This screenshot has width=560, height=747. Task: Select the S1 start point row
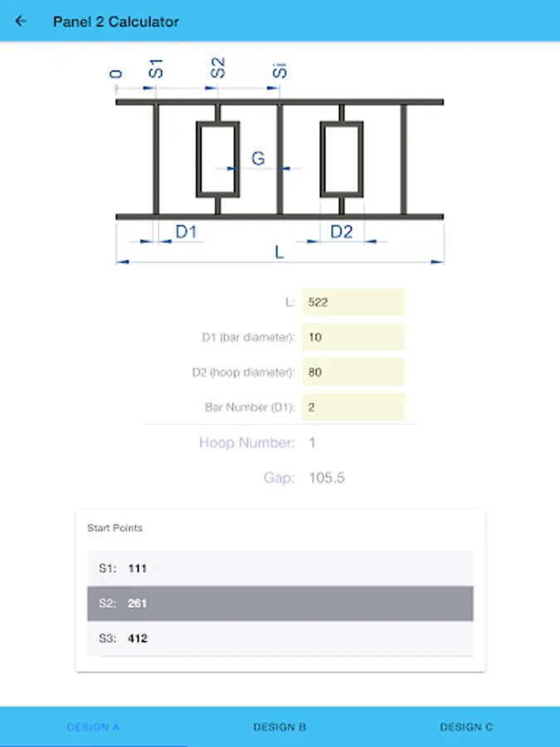(x=280, y=569)
